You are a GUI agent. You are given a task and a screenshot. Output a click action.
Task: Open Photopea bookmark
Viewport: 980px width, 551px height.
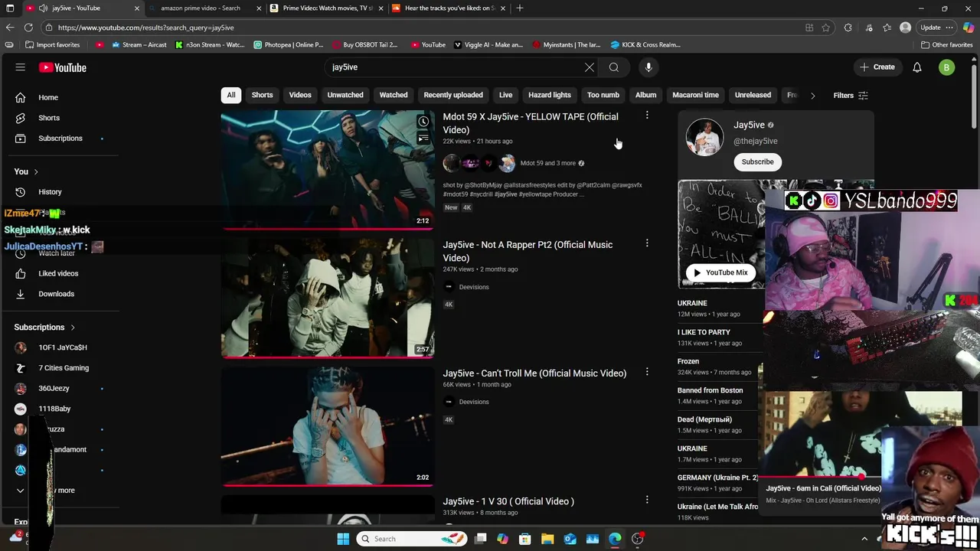[x=289, y=44]
